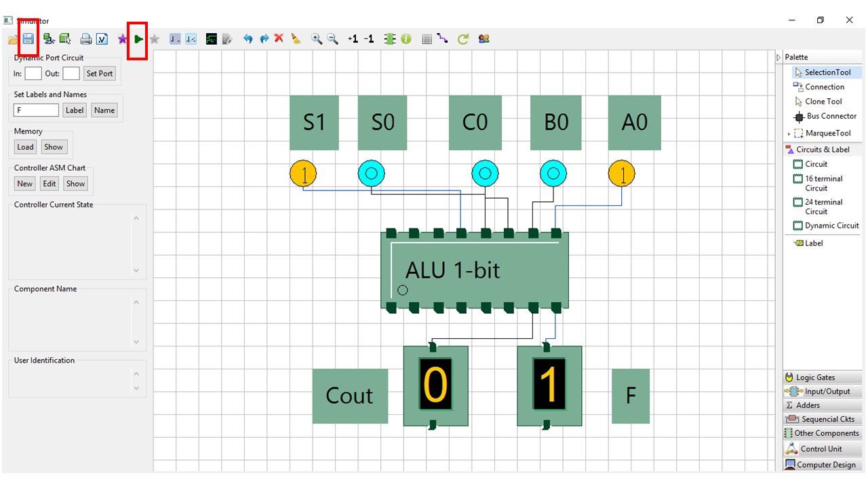Open the Computer Design drawer
This screenshot has height=488, width=868.
tap(823, 465)
